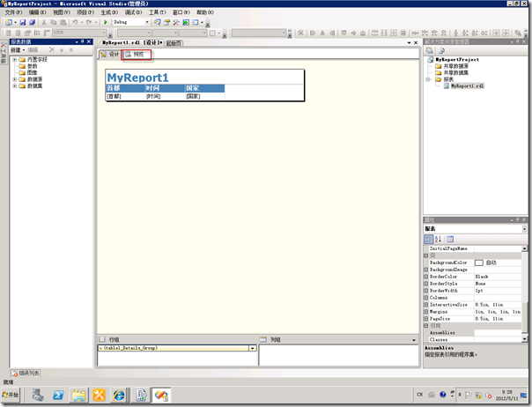
Task: Click the 新建 button in Report Data
Action: (17, 50)
